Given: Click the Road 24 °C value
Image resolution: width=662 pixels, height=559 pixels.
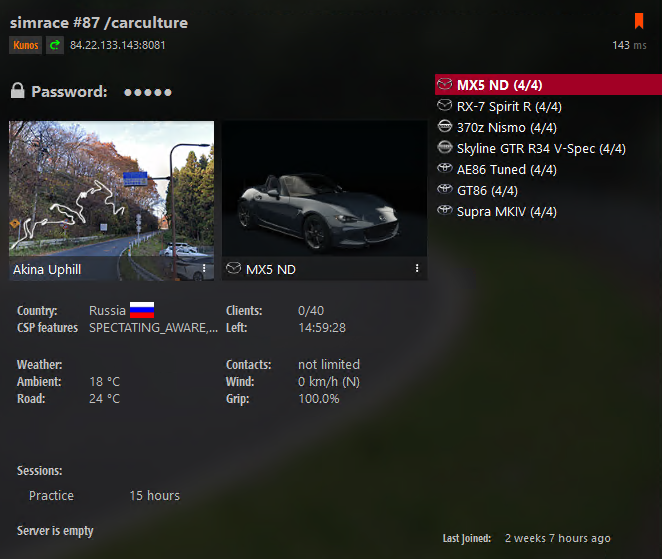Looking at the screenshot, I should [x=104, y=399].
